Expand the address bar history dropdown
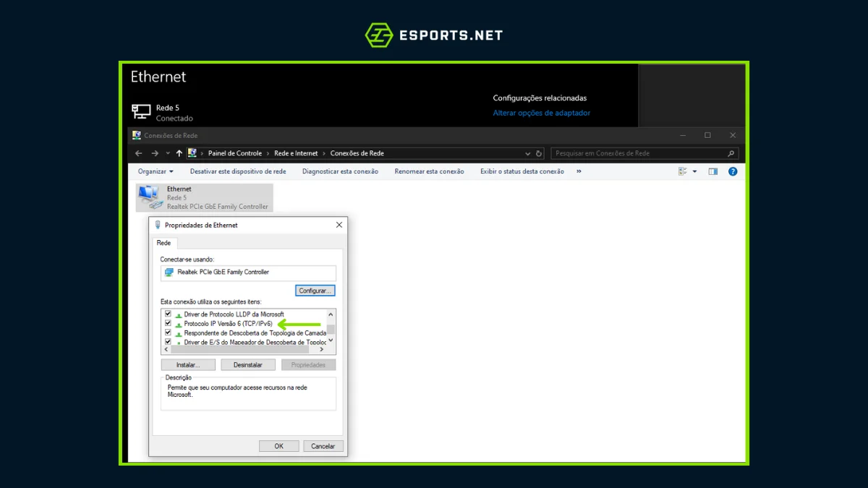This screenshot has height=488, width=868. click(527, 153)
